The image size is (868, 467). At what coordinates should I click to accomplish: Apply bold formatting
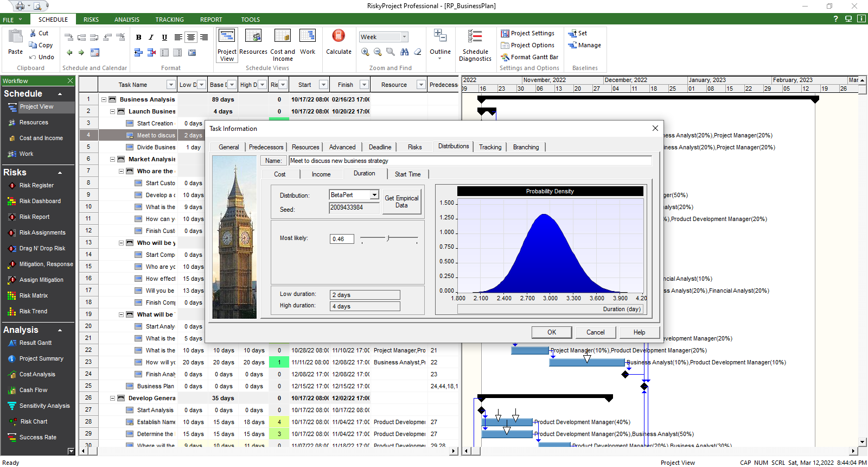click(x=138, y=37)
